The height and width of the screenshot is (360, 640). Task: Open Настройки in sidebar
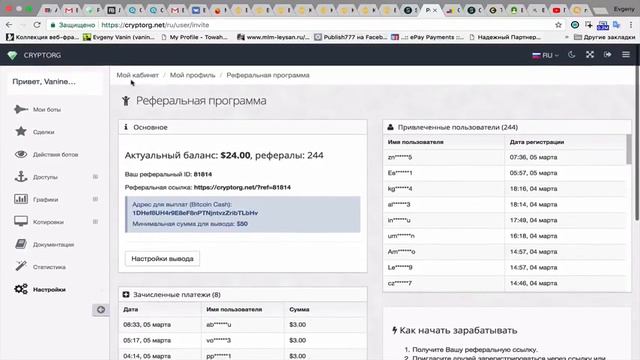click(49, 289)
